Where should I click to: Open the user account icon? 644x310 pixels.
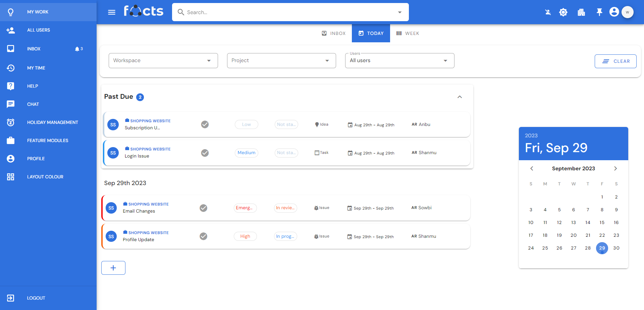tap(614, 12)
